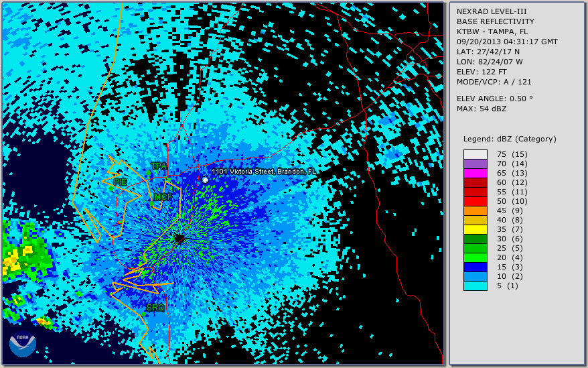Click the 50 (10) legend value
This screenshot has width=588, height=368.
pyautogui.click(x=512, y=201)
